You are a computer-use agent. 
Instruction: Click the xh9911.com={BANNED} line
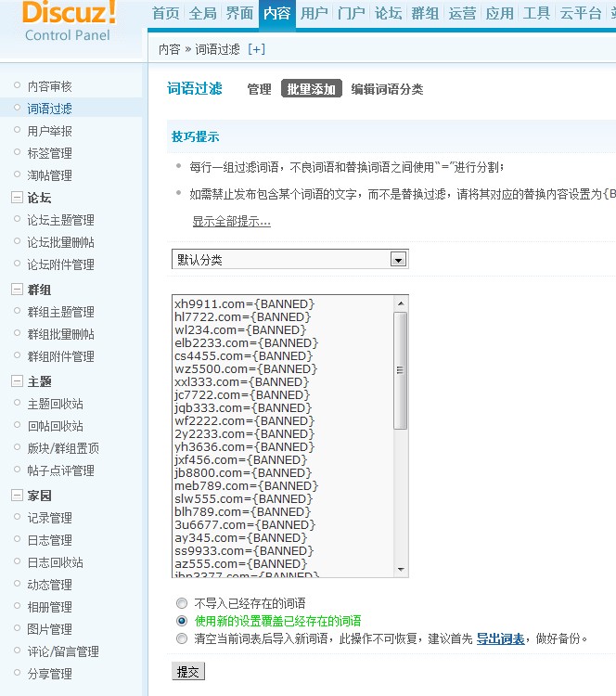[245, 303]
